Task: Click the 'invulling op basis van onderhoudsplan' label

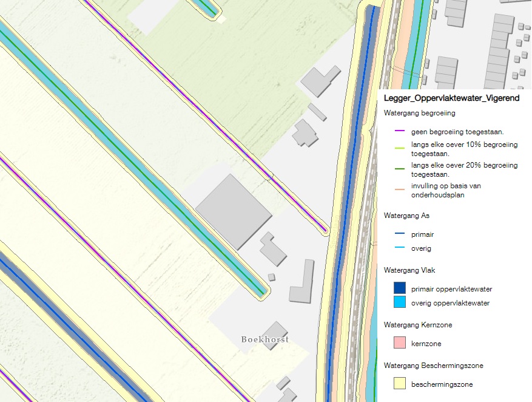Action: 446,191
